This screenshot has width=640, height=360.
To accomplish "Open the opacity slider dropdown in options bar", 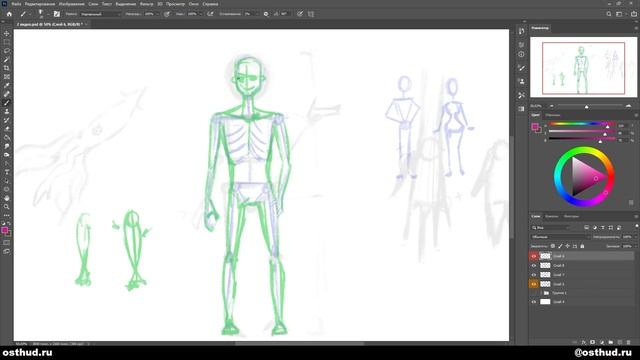I will coord(158,14).
